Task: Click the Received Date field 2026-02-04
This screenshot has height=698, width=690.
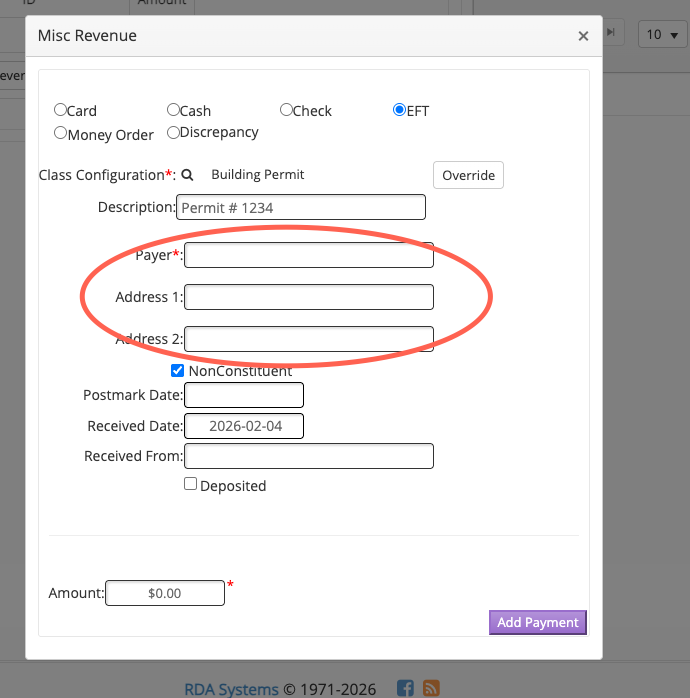Action: click(x=244, y=426)
